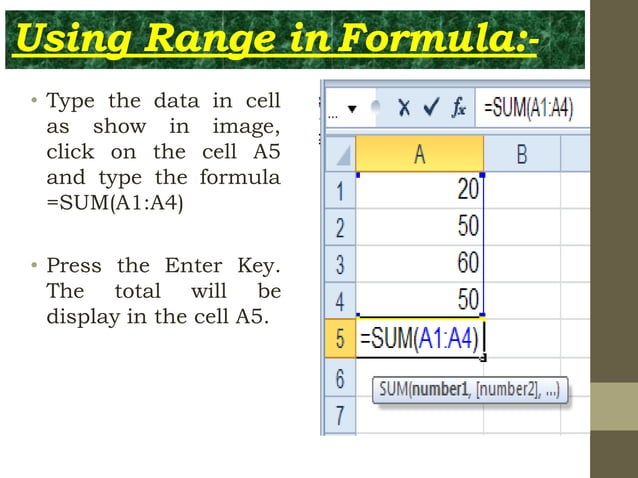This screenshot has height=478, width=638.
Task: Click the fill handle at cell A5 corner
Action: tap(483, 358)
